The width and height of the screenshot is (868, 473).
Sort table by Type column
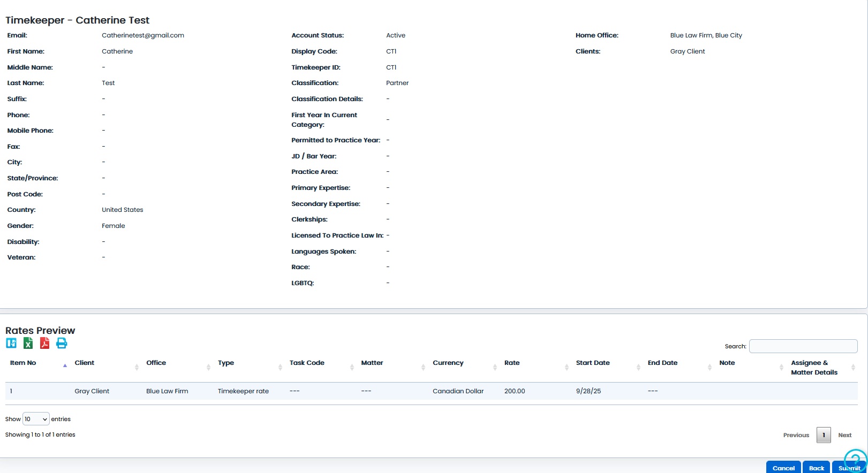click(x=226, y=363)
